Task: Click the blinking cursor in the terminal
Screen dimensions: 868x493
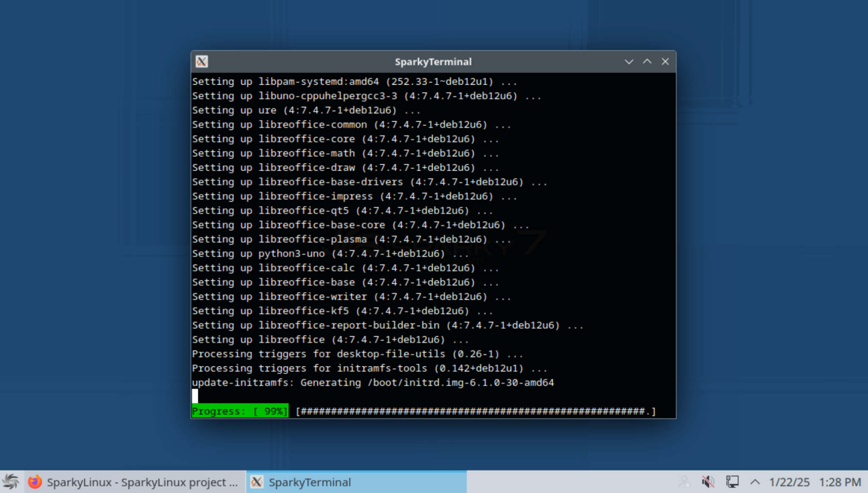Action: point(195,396)
